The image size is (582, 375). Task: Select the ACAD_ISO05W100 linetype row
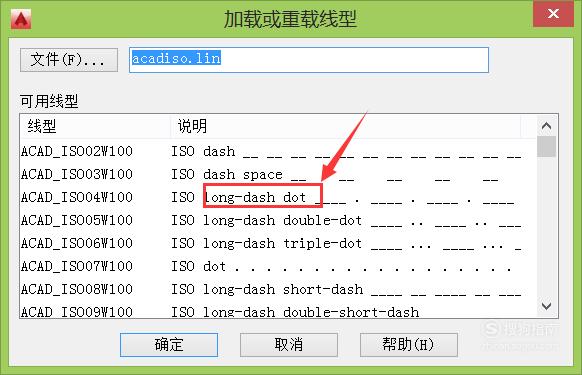coord(278,221)
